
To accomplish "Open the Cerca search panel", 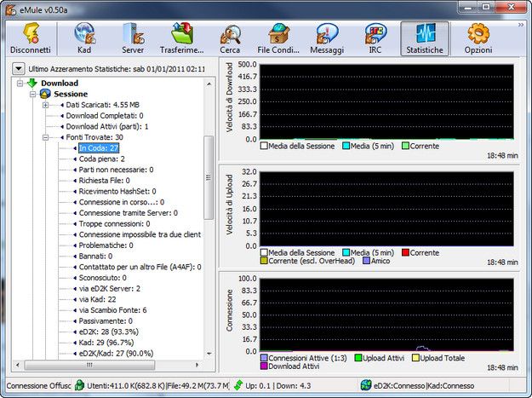I will coord(230,38).
